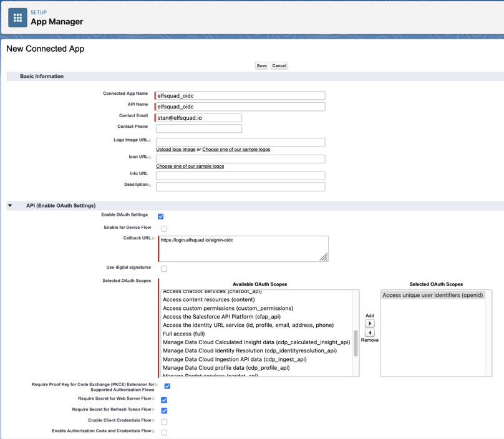Collapse the API (Enable OAuth Settings) section
The image size is (504, 439).
[10, 206]
